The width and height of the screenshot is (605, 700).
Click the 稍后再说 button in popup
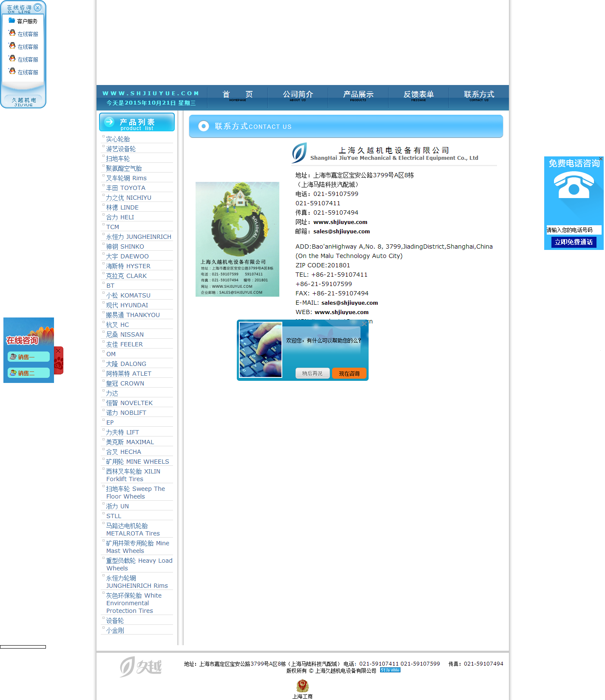312,374
